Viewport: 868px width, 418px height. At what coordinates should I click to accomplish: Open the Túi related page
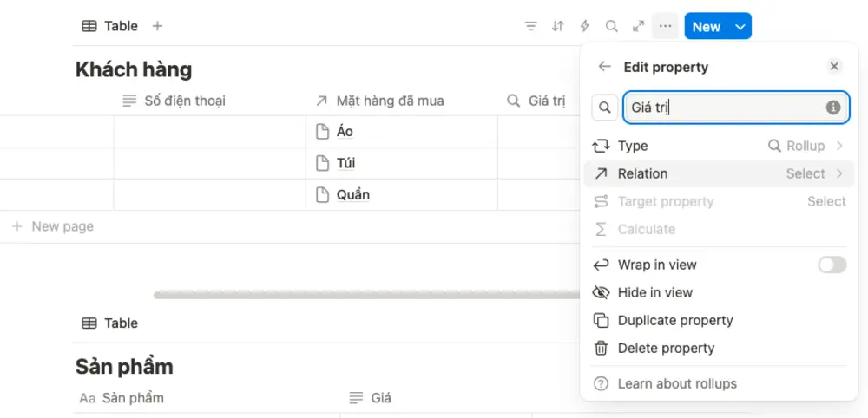pyautogui.click(x=345, y=163)
